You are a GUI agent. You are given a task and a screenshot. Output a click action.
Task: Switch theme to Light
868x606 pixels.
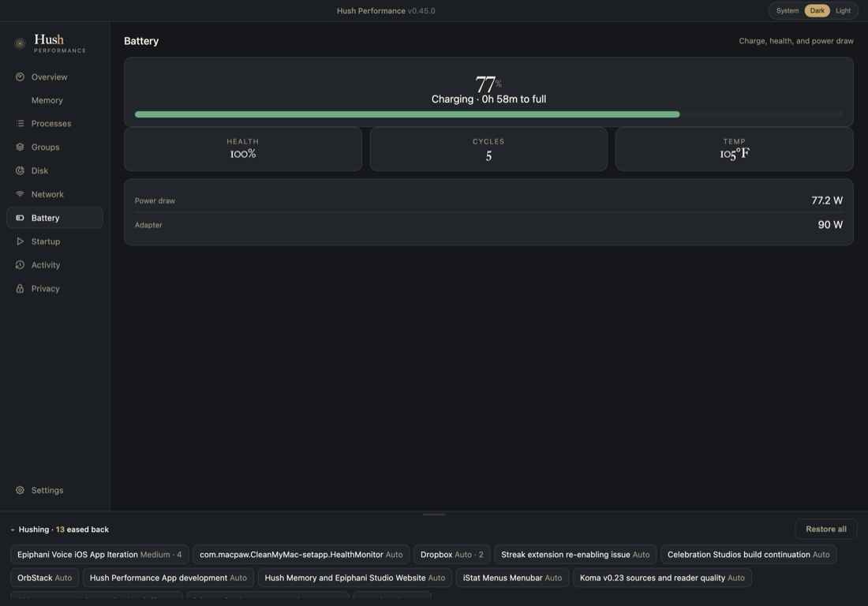pyautogui.click(x=843, y=10)
